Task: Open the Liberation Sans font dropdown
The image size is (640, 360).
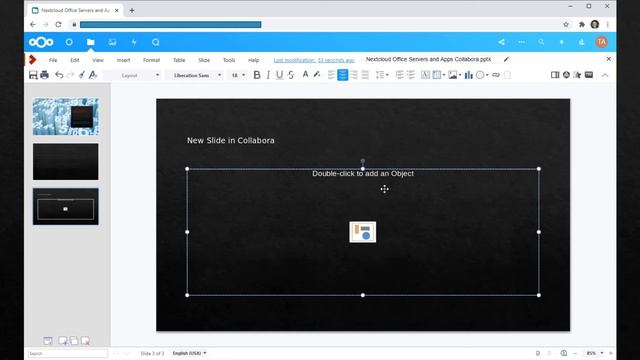Action: click(x=195, y=75)
